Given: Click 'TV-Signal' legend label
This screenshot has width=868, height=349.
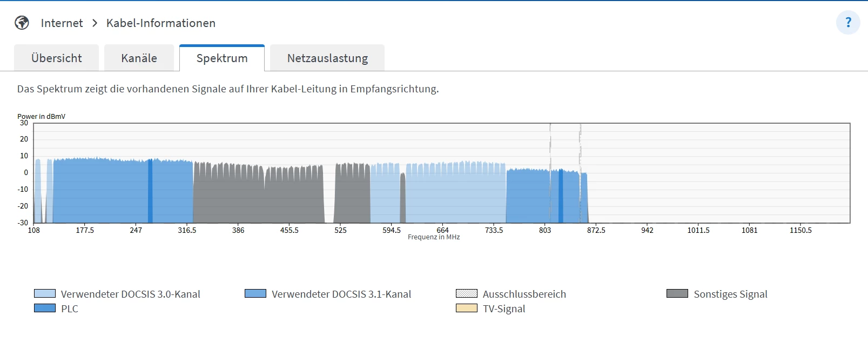Looking at the screenshot, I should [504, 308].
